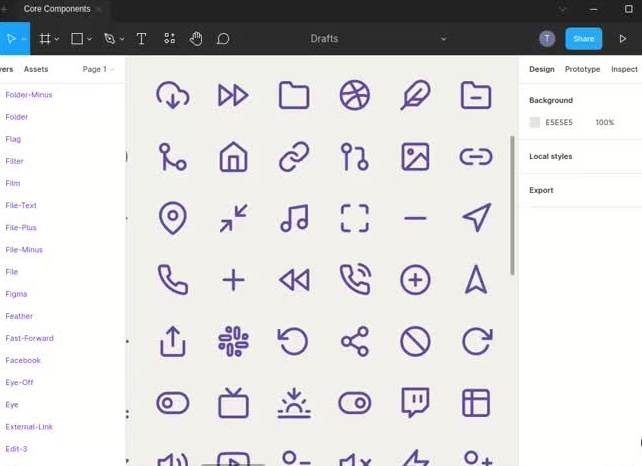This screenshot has width=642, height=466.
Task: Click the Figma layer in list
Action: click(16, 294)
